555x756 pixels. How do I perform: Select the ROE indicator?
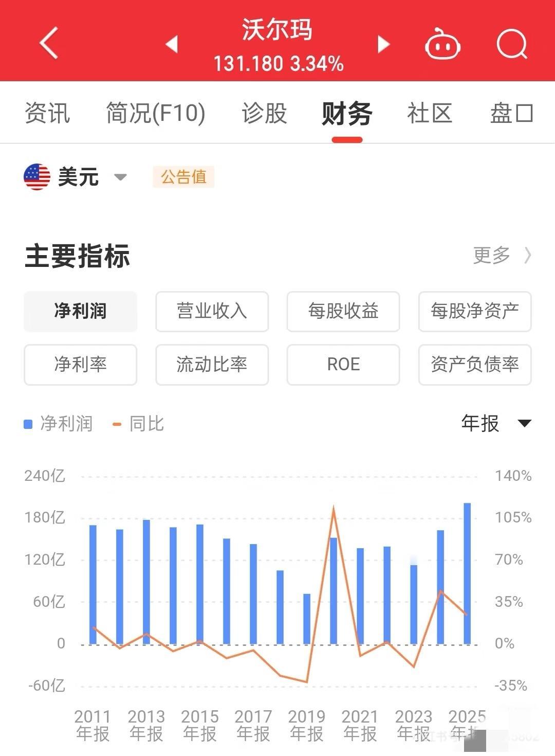click(x=343, y=365)
